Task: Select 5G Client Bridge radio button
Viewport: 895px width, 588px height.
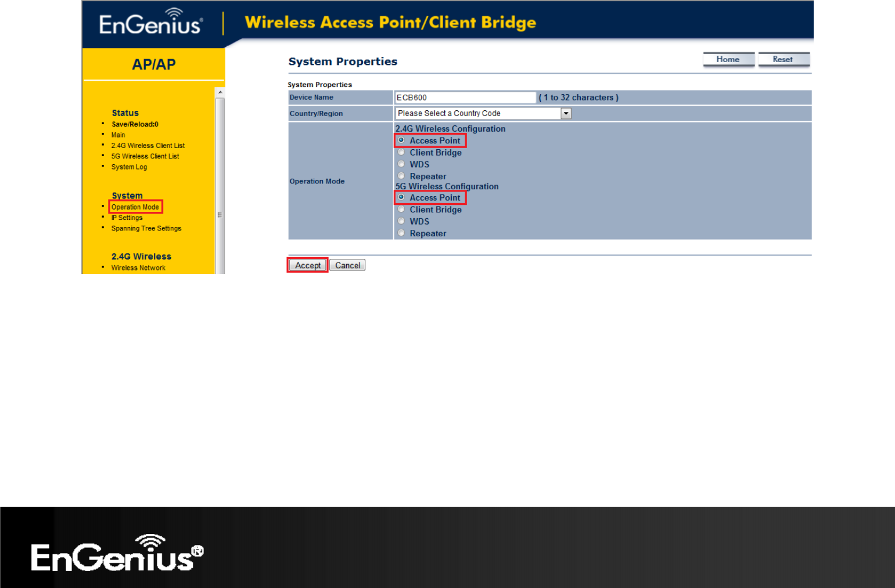Action: (401, 210)
